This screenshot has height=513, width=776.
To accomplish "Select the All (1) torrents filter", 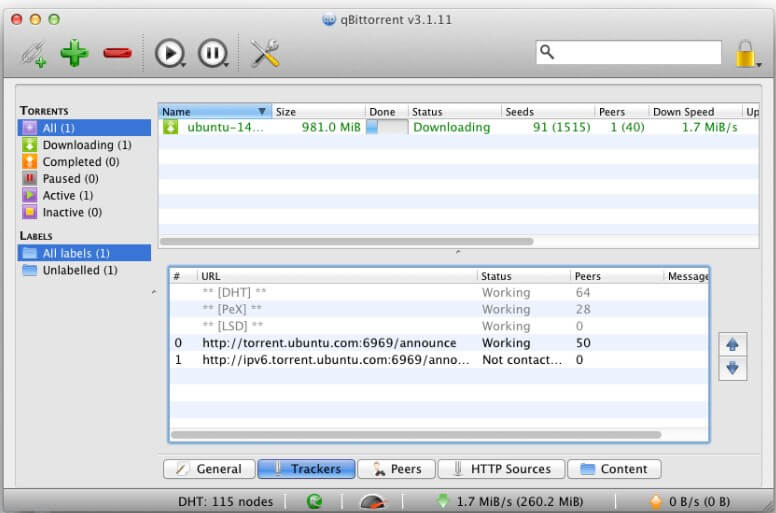I will coord(84,128).
